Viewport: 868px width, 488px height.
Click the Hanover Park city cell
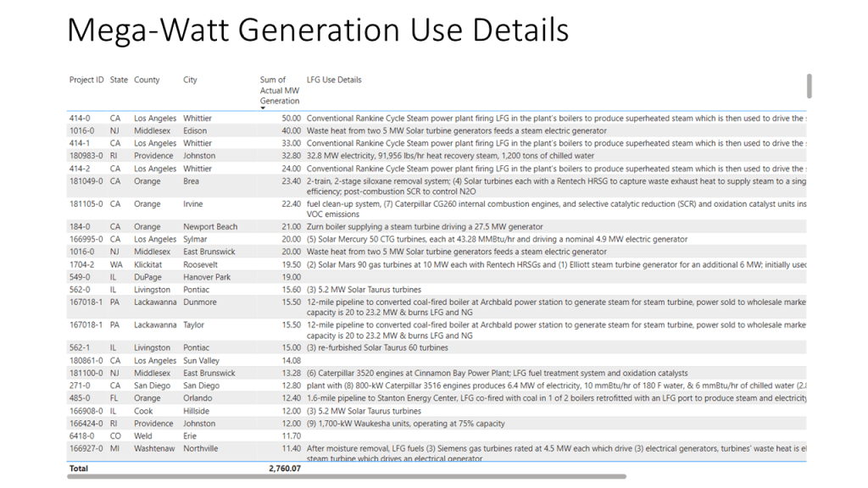[207, 277]
